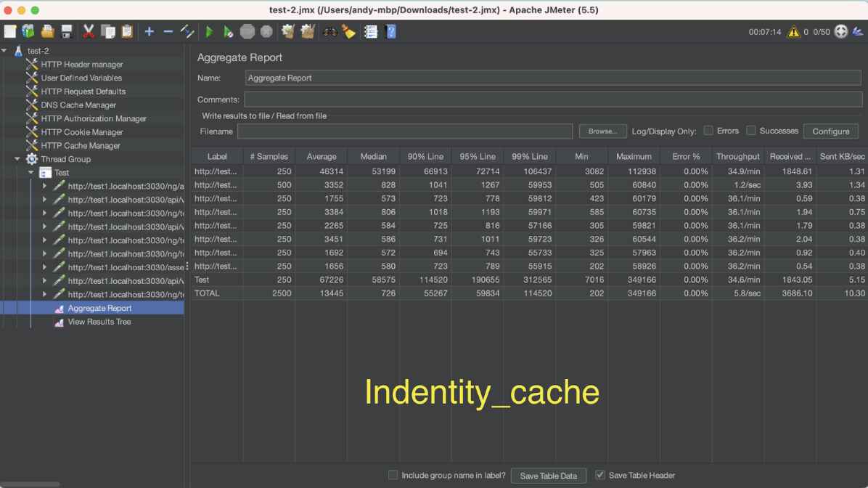Image resolution: width=868 pixels, height=488 pixels.
Task: Collapse the Thread Group node
Action: 17,158
